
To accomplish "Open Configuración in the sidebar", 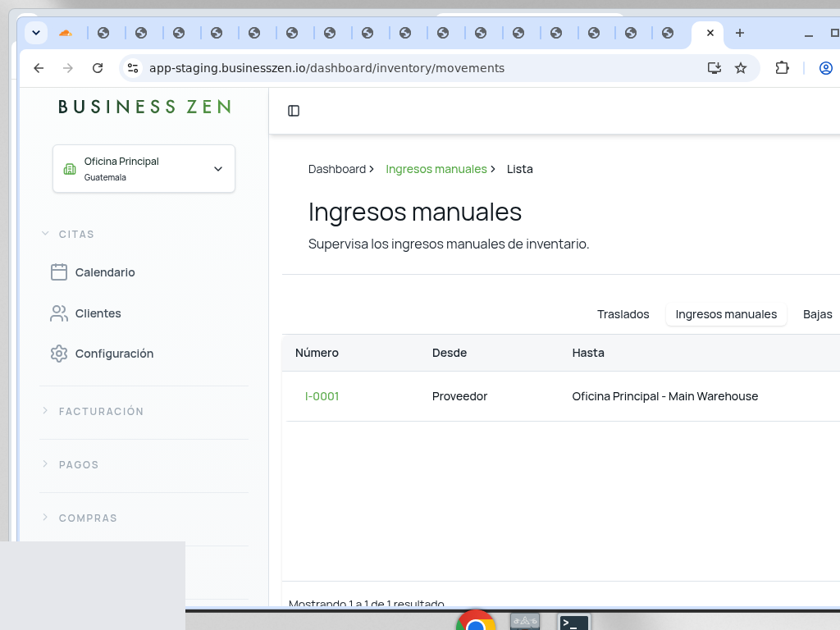I will (102, 354).
